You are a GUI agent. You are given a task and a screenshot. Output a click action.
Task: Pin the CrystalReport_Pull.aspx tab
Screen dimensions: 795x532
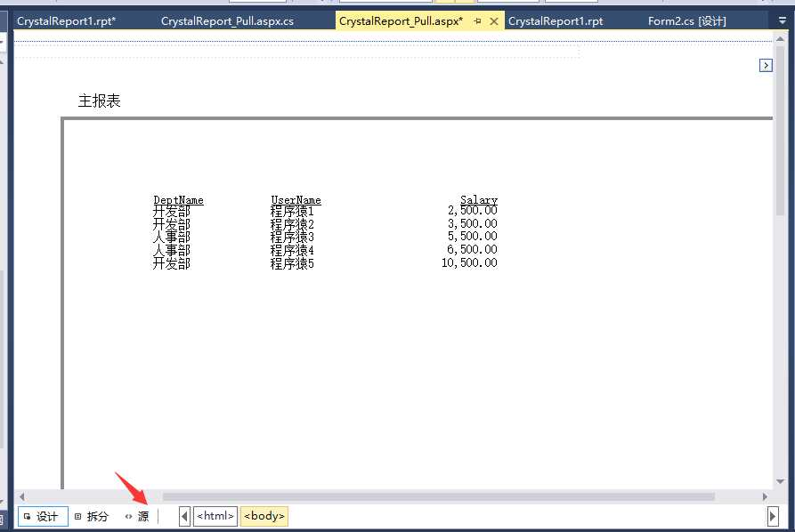pos(477,21)
